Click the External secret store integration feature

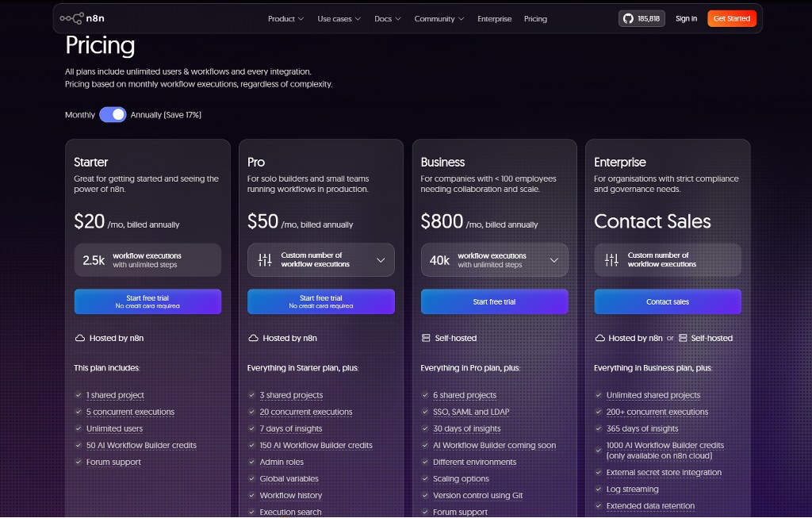(664, 473)
